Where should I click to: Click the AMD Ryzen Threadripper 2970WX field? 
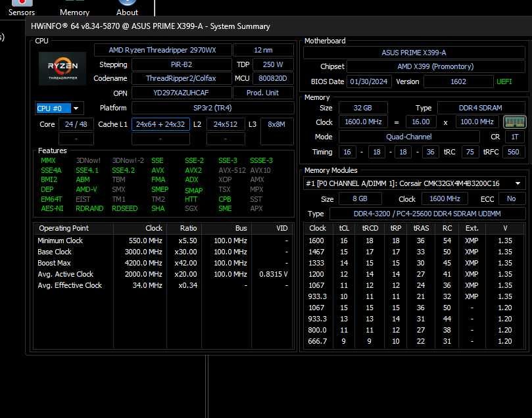162,50
